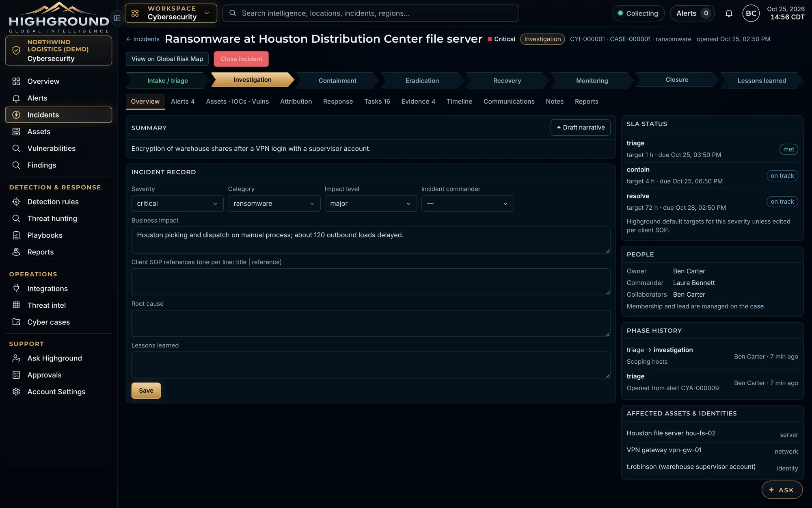Open the case link in People panel
The height and width of the screenshot is (508, 812).
click(x=756, y=306)
